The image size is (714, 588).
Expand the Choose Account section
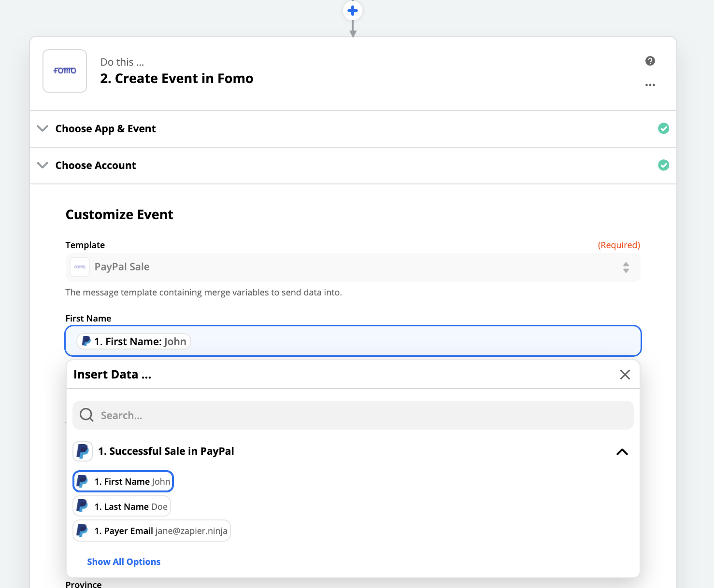[353, 166]
